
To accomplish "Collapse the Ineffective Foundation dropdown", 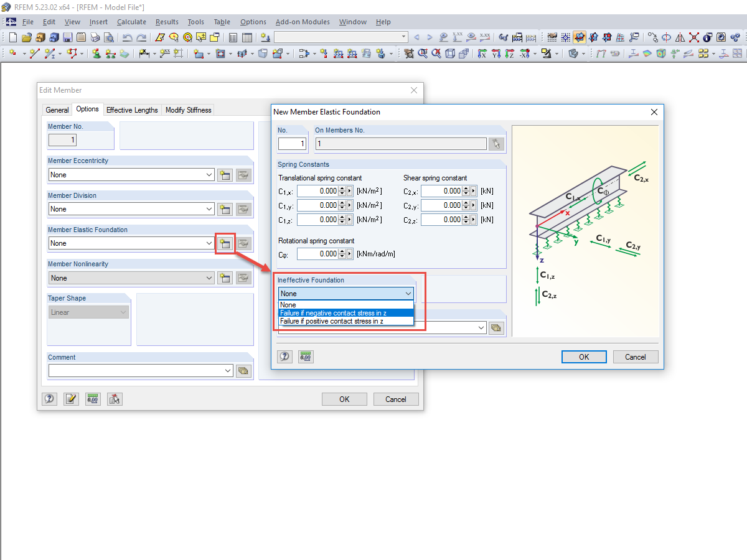I will pos(408,294).
